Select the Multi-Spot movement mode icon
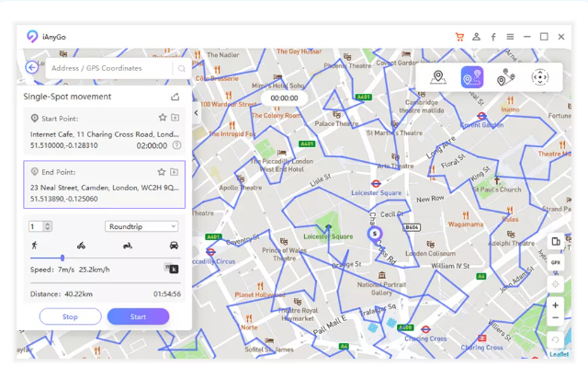Viewport: 588px width, 379px height. click(x=505, y=78)
